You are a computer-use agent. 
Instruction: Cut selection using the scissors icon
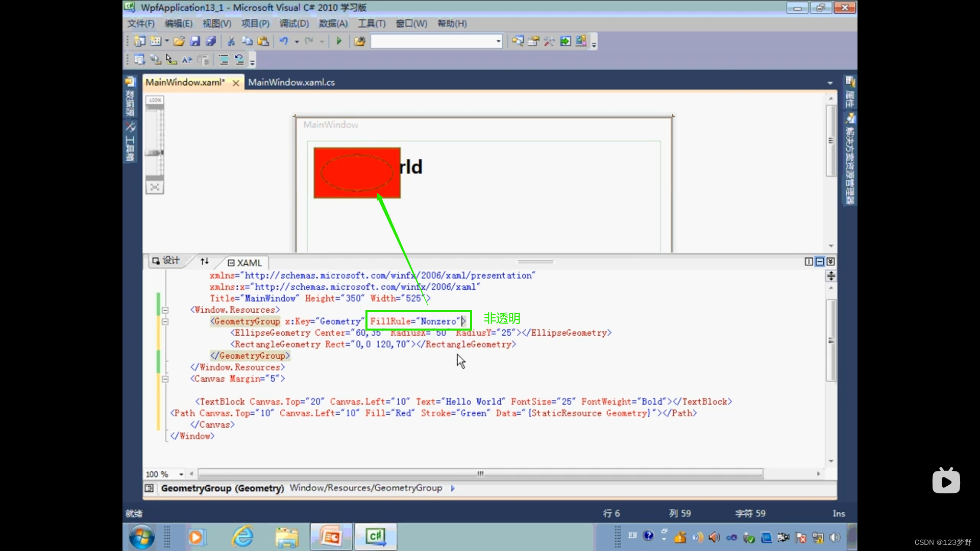point(231,41)
